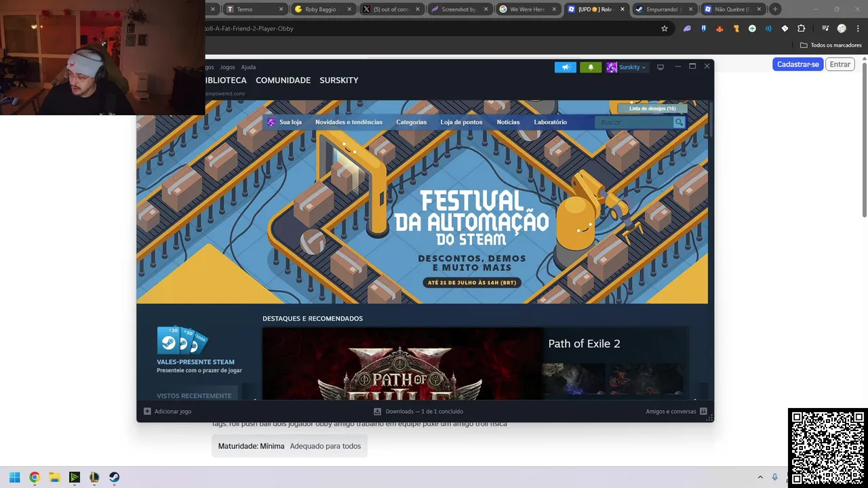Close the Termo browser tab

click(281, 9)
